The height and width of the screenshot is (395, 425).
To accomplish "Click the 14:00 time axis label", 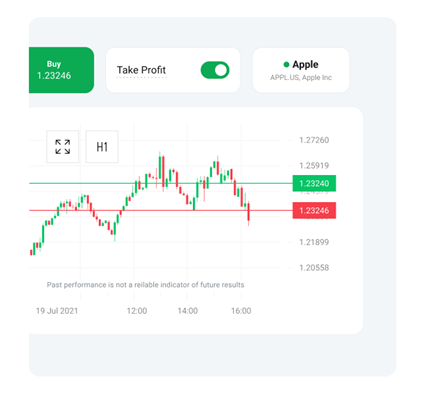I will tap(188, 311).
